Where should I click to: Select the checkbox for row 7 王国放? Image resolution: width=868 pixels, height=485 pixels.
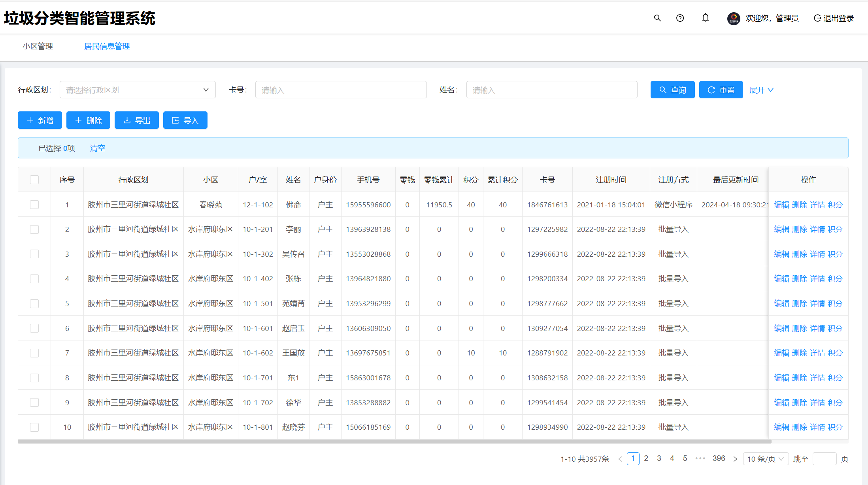[x=34, y=353]
